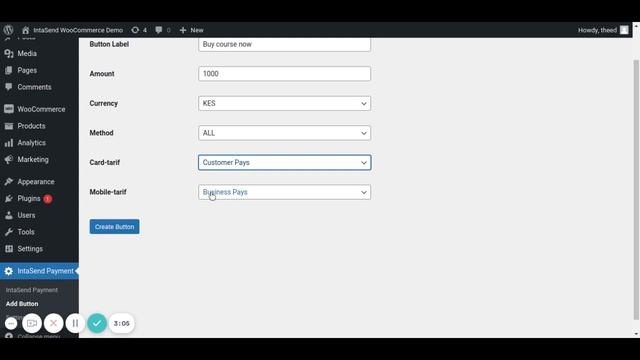Click the Button Label text field

(284, 44)
